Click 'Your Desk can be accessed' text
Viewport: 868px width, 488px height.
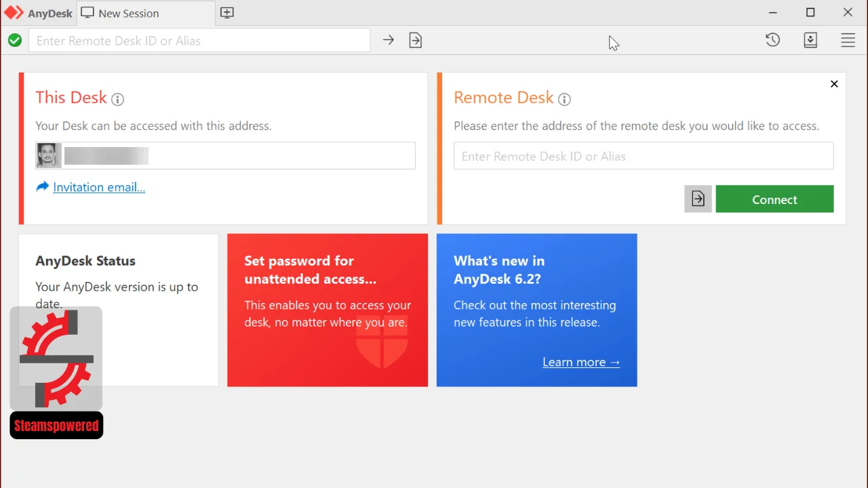click(x=153, y=126)
